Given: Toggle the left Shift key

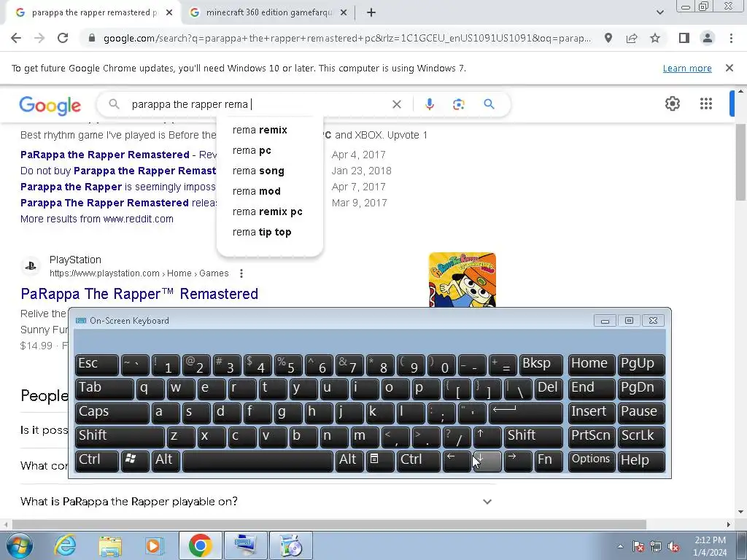Looking at the screenshot, I should point(120,437).
